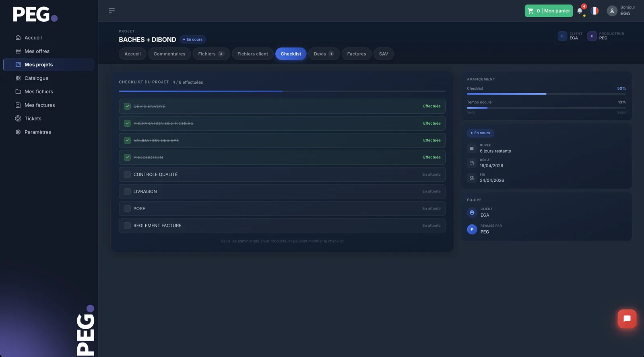Click the Mes offres sidebar icon

point(18,51)
